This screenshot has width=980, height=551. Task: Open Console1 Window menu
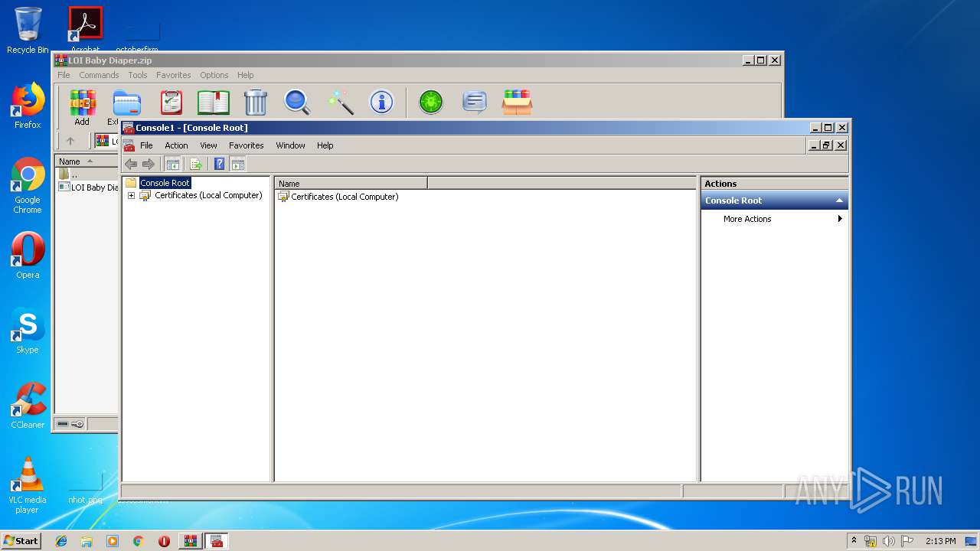tap(290, 145)
